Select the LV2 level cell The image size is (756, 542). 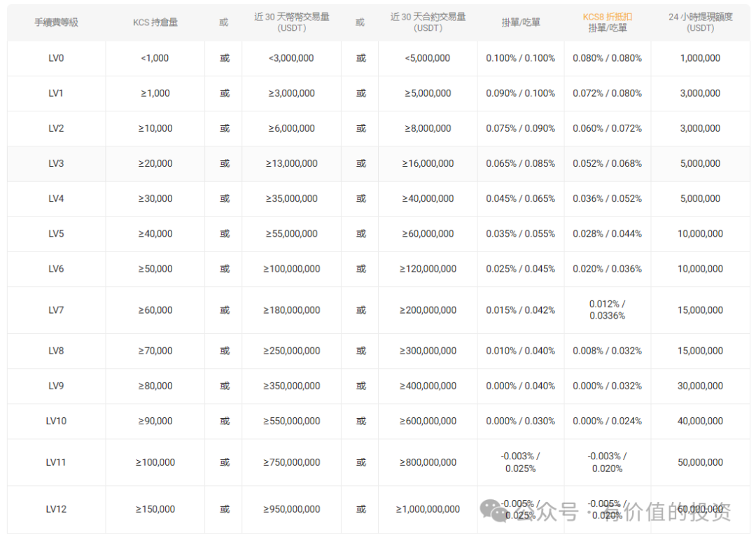(x=56, y=128)
